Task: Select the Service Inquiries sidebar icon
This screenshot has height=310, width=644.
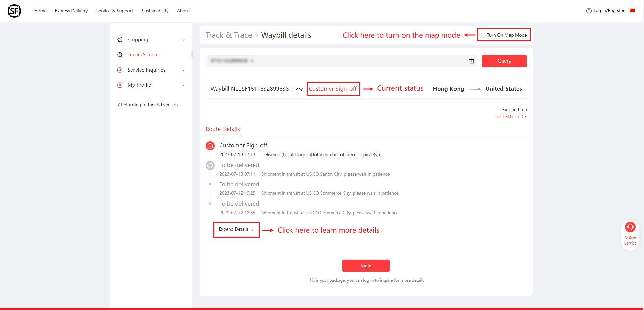Action: (x=120, y=70)
